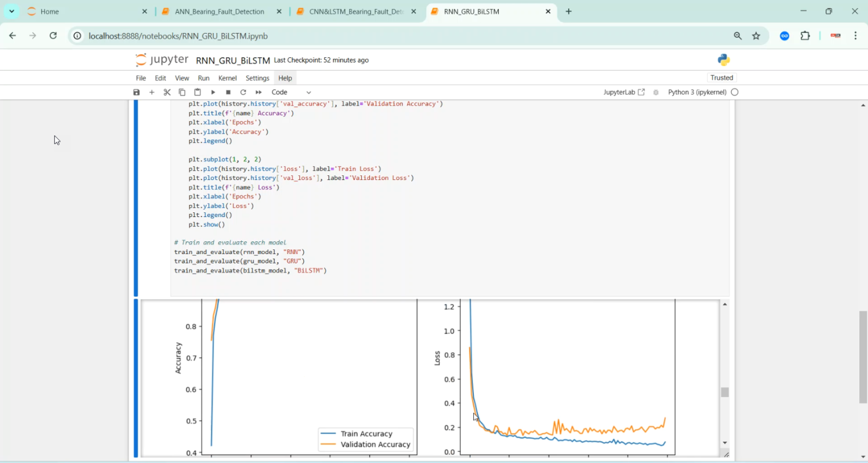Bookmark this page with the star icon
The height and width of the screenshot is (463, 868).
click(756, 36)
